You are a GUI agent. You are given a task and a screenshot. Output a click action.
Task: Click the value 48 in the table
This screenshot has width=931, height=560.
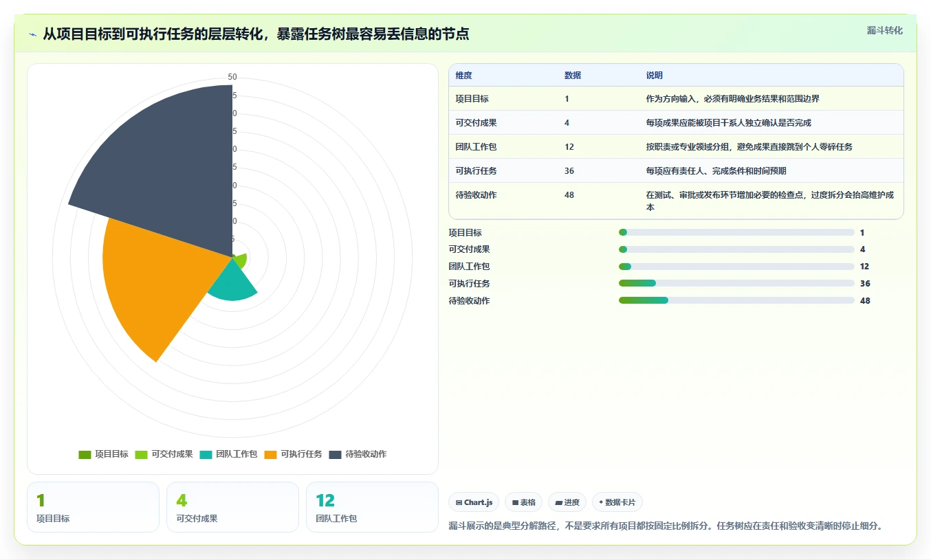(569, 195)
